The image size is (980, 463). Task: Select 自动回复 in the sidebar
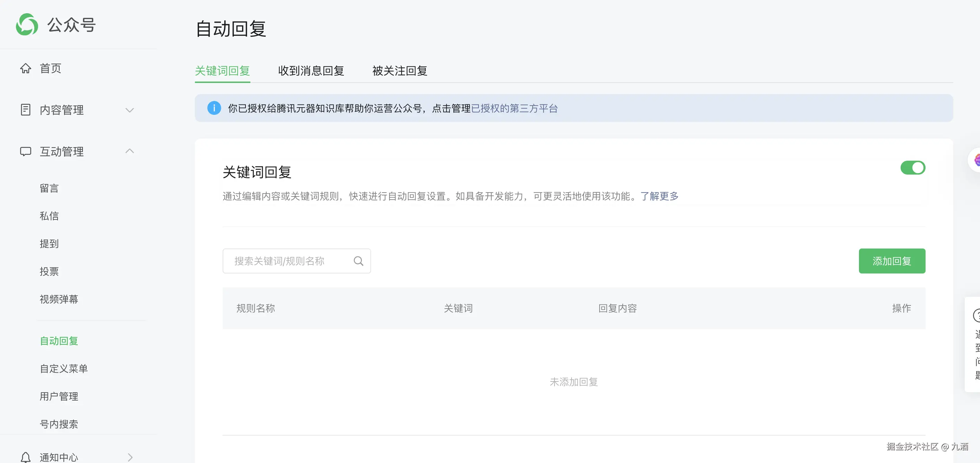click(59, 341)
